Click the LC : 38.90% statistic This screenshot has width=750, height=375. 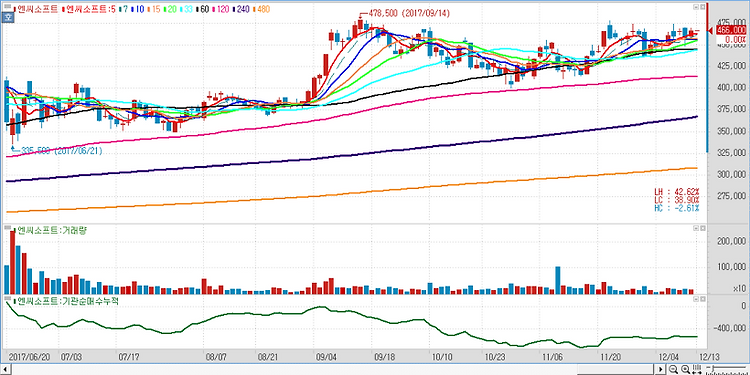(677, 199)
